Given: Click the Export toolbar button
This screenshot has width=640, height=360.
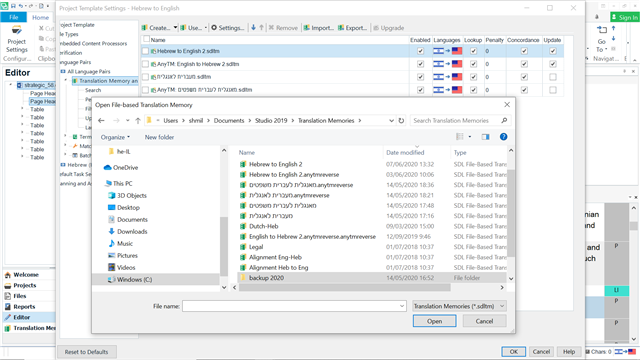Looking at the screenshot, I should coord(353,28).
